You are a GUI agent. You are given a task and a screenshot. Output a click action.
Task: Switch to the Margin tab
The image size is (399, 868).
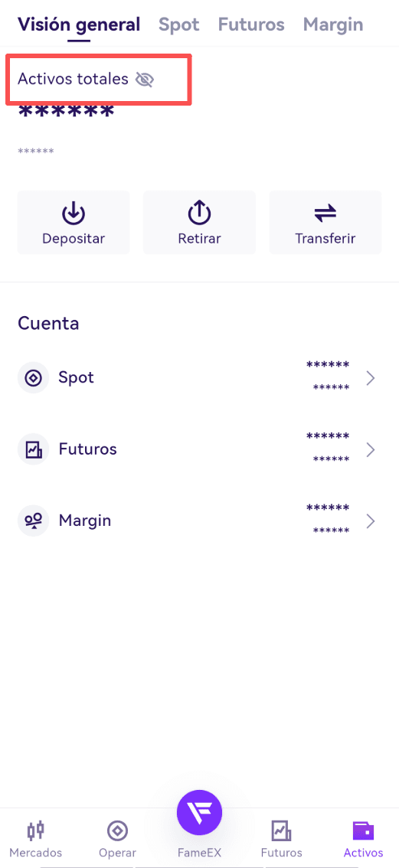pos(333,24)
